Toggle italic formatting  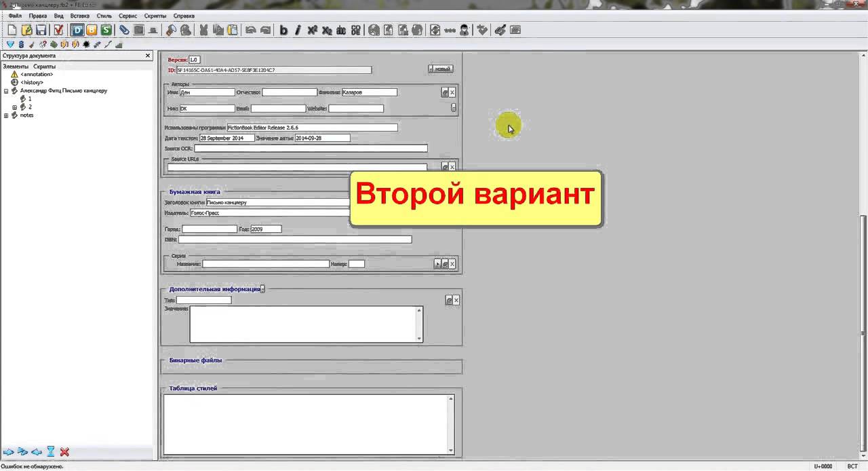(x=298, y=30)
